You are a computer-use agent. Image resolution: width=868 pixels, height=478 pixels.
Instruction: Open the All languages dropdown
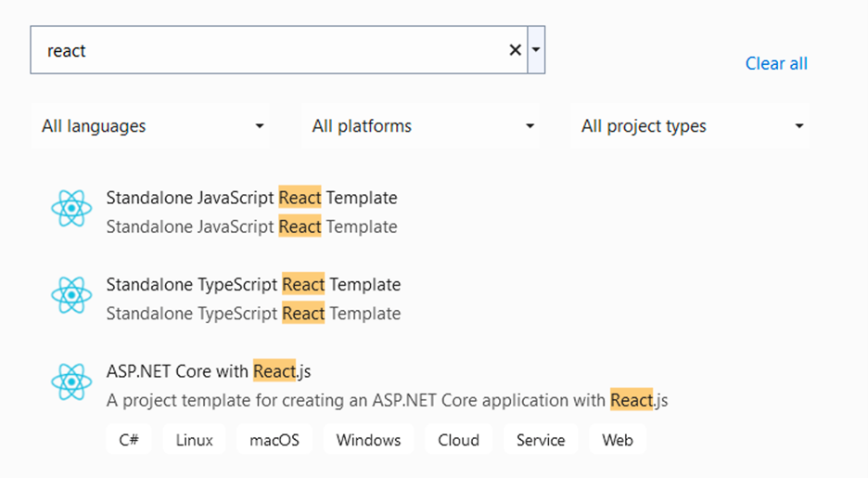tap(150, 125)
